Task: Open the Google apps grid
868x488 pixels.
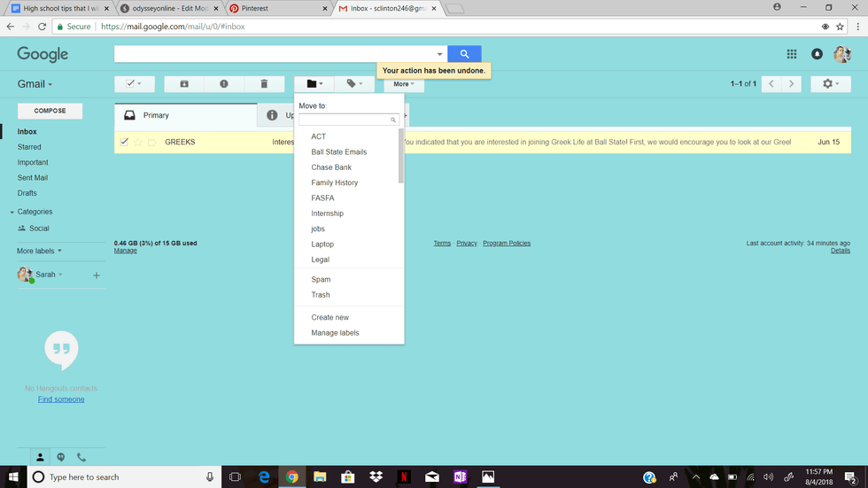Action: click(x=792, y=54)
